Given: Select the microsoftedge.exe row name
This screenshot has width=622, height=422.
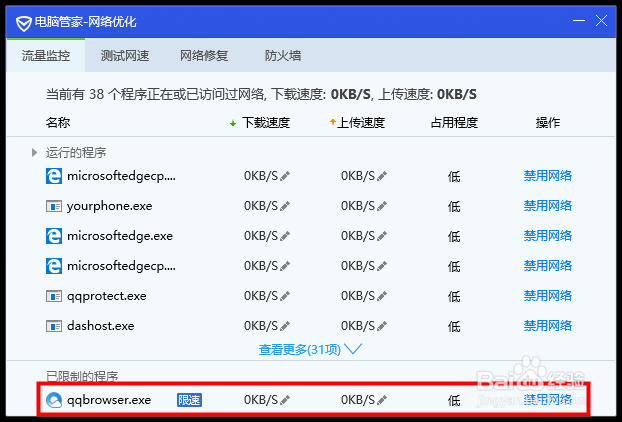Looking at the screenshot, I should (120, 236).
